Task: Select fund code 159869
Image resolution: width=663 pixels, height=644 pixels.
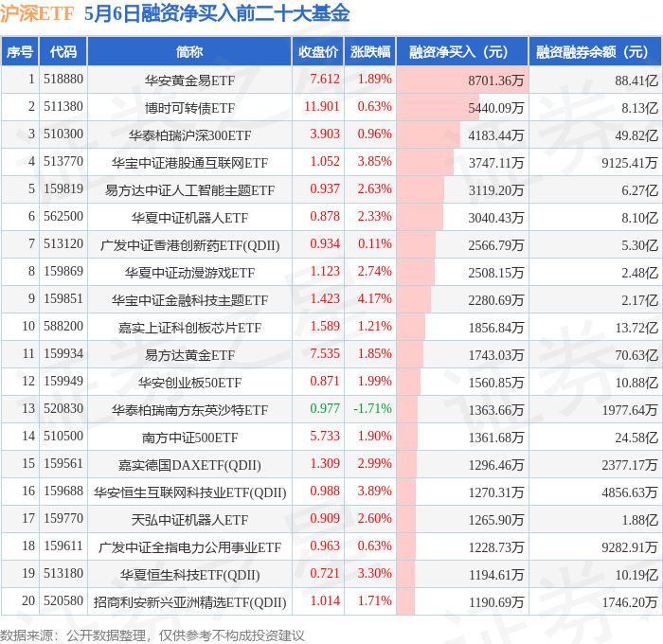Action: (63, 271)
